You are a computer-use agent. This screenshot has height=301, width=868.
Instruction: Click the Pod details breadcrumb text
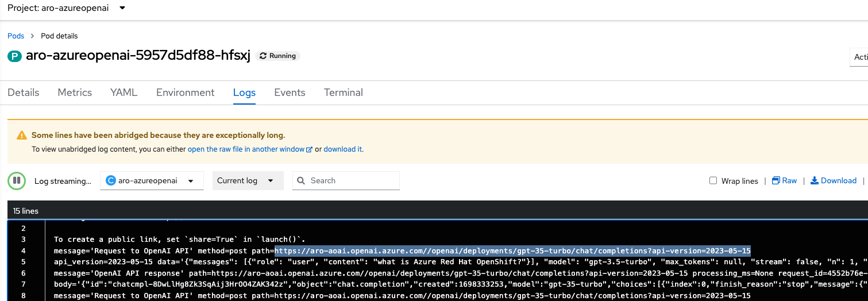[59, 36]
